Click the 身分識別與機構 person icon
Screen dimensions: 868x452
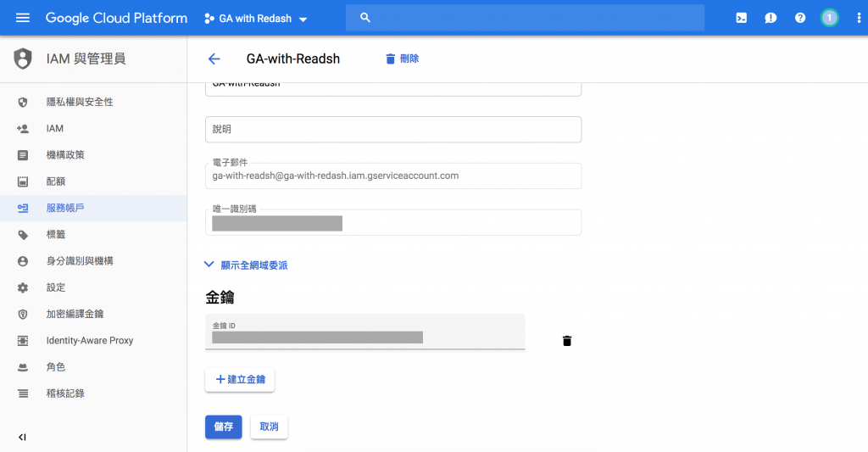point(23,261)
